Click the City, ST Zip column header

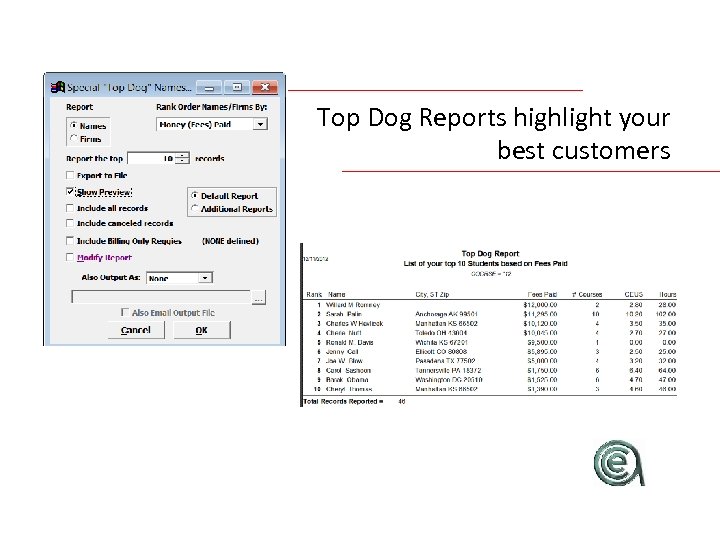tap(432, 294)
